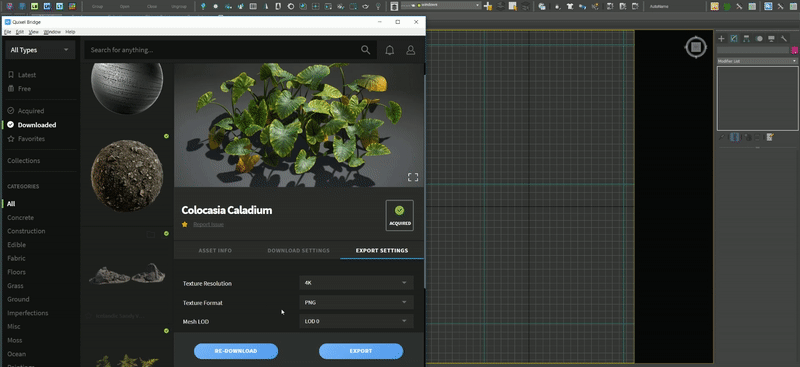
Task: Select the Construction category
Action: [x=26, y=231]
